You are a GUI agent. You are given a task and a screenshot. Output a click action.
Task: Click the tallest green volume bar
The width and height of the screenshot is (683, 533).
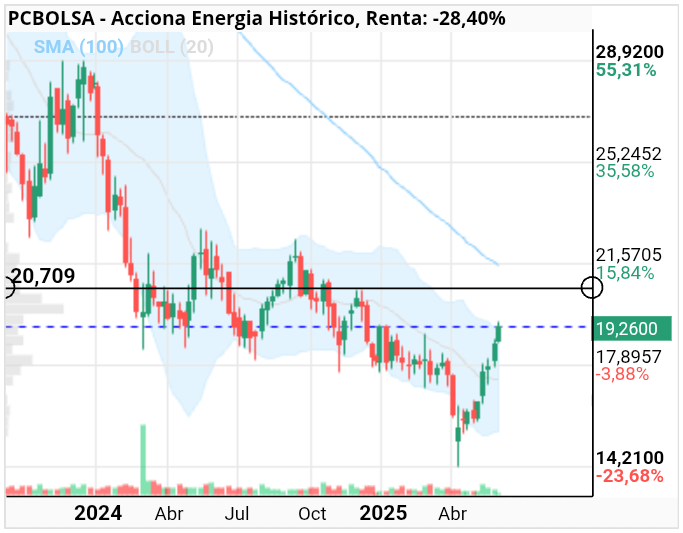pos(143,459)
